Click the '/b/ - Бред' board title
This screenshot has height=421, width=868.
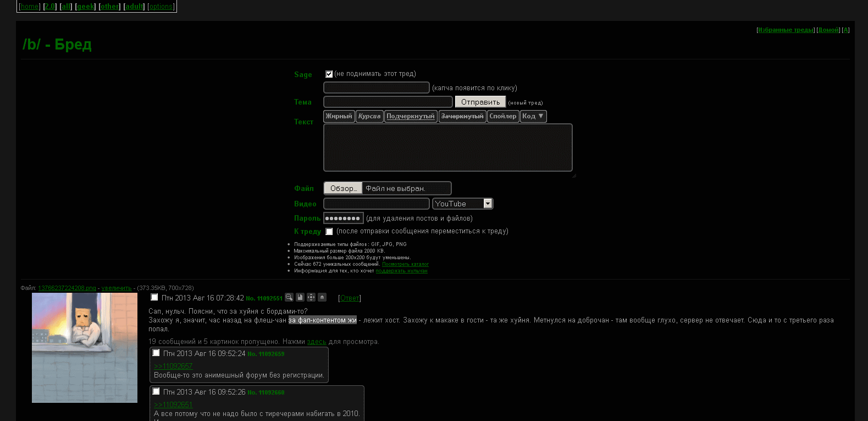[57, 45]
